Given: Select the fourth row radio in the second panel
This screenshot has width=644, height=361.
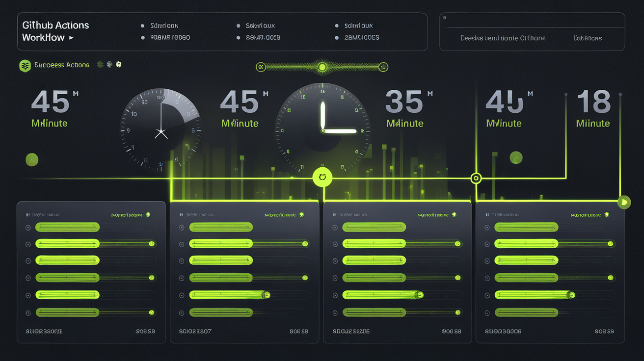Looking at the screenshot, I should (x=182, y=278).
